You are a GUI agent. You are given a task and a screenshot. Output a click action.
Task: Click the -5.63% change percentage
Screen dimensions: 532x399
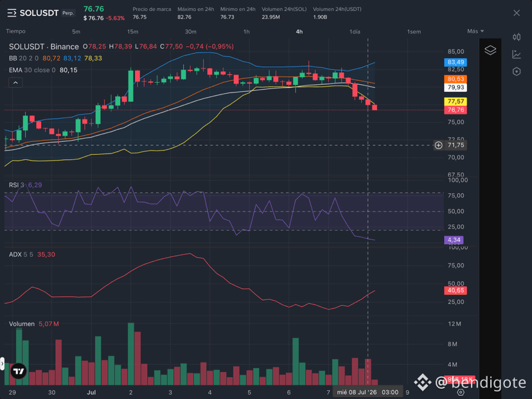pos(116,19)
